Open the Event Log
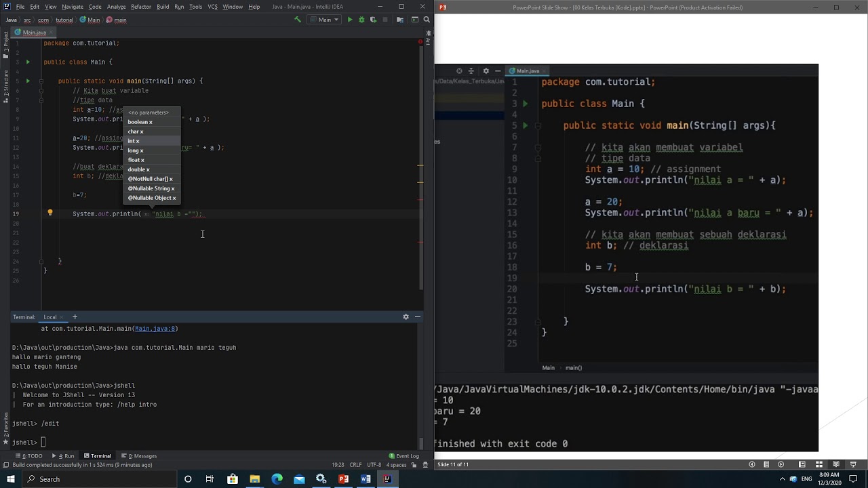868x488 pixels. 404,456
